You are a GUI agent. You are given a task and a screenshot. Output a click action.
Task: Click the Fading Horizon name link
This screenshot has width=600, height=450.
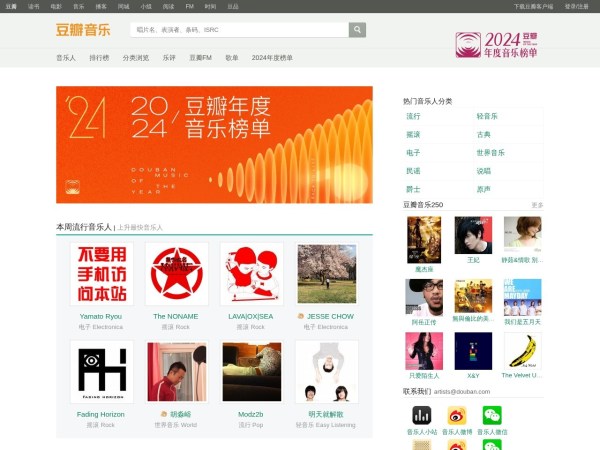(101, 414)
